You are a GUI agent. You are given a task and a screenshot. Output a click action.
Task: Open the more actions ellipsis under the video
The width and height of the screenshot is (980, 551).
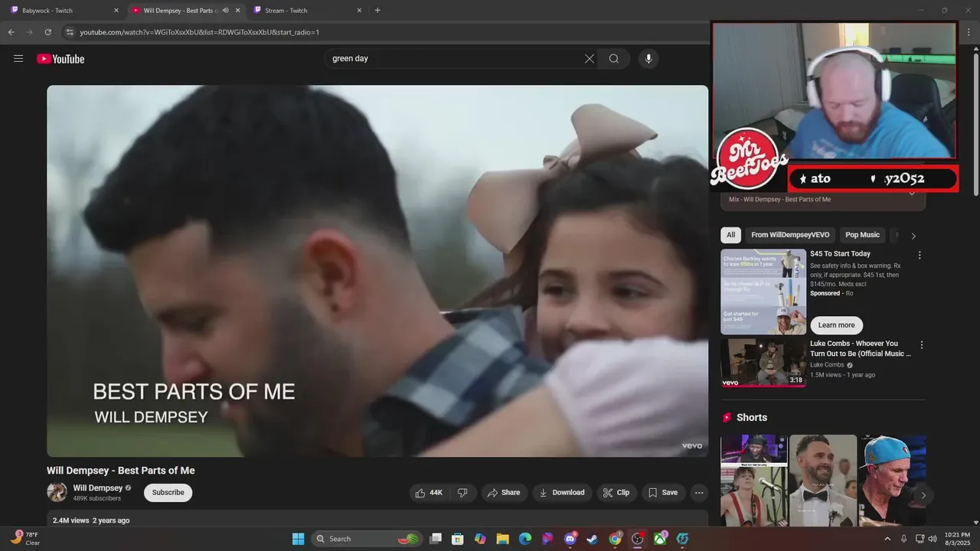(x=699, y=493)
